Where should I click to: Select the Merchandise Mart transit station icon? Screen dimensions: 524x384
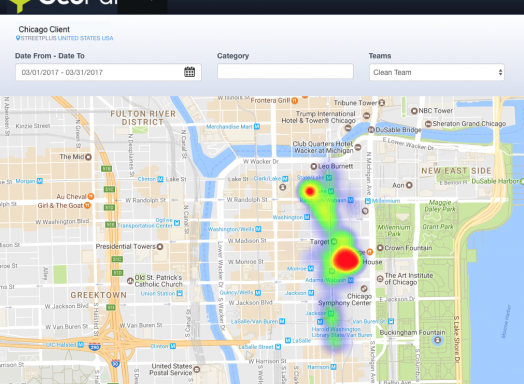[x=257, y=127]
